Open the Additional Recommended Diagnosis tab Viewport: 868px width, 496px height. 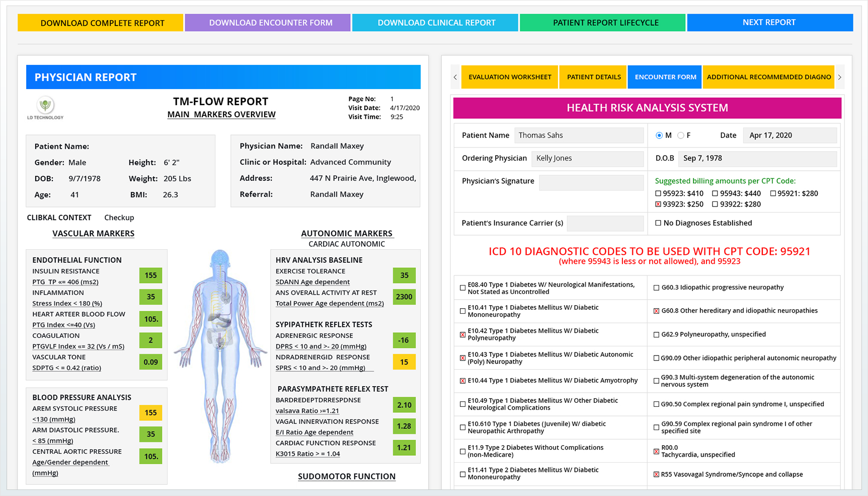point(768,77)
